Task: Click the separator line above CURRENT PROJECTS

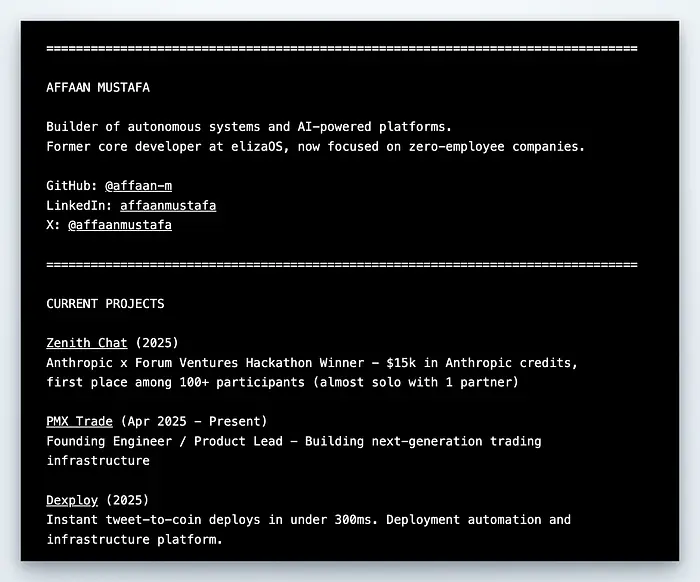Action: (x=341, y=264)
